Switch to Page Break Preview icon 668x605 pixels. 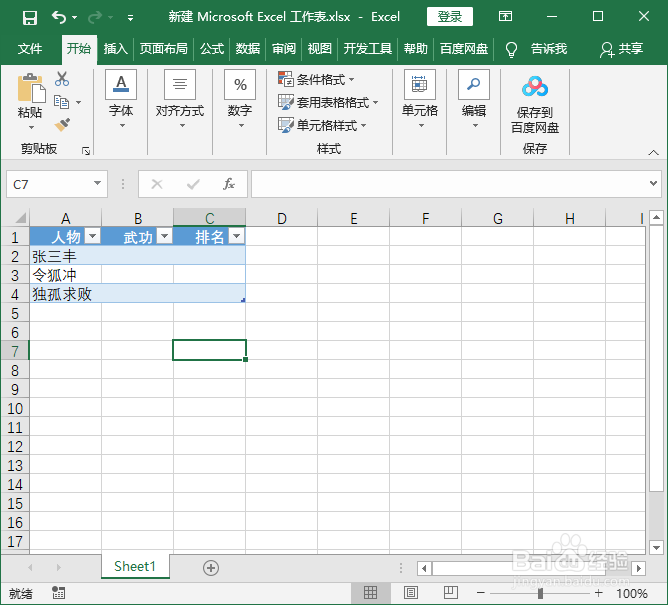coord(451,593)
